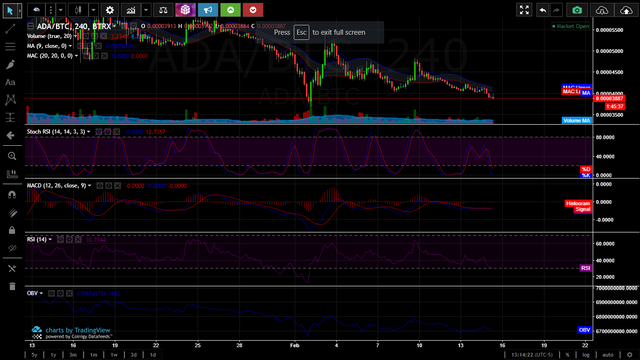Expand the Volume (true, 20) indicator dropdown
The width and height of the screenshot is (640, 360).
[76, 36]
